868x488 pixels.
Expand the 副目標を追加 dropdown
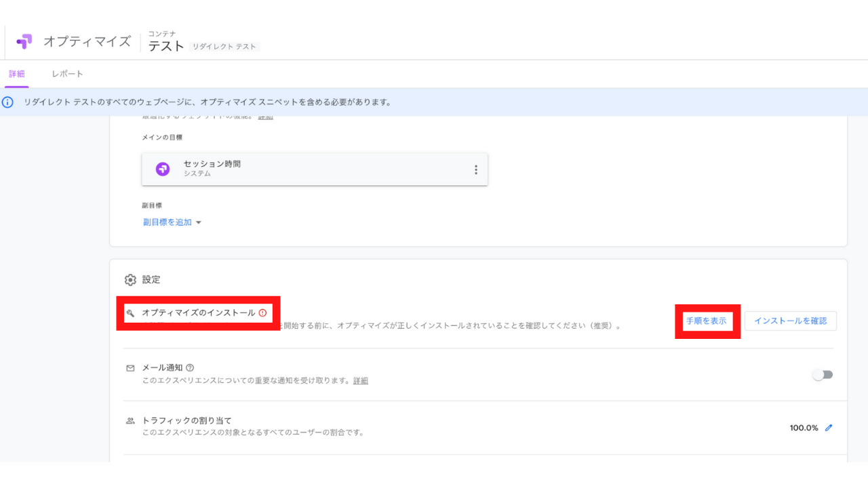pos(172,222)
